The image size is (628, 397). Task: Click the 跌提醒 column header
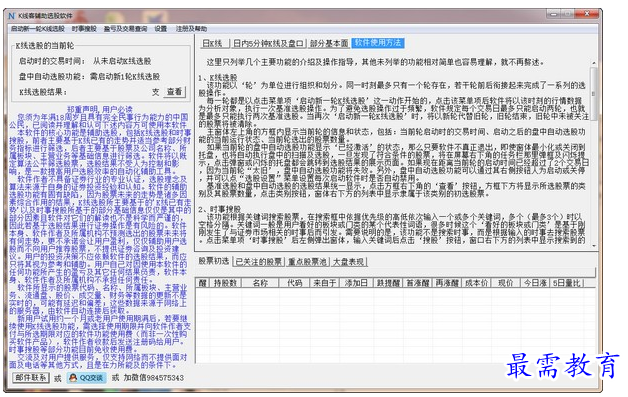[x=388, y=283]
